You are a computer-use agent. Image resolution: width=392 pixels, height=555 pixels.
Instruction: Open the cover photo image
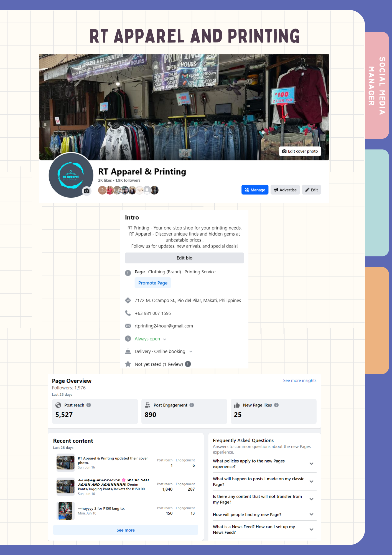(x=184, y=107)
